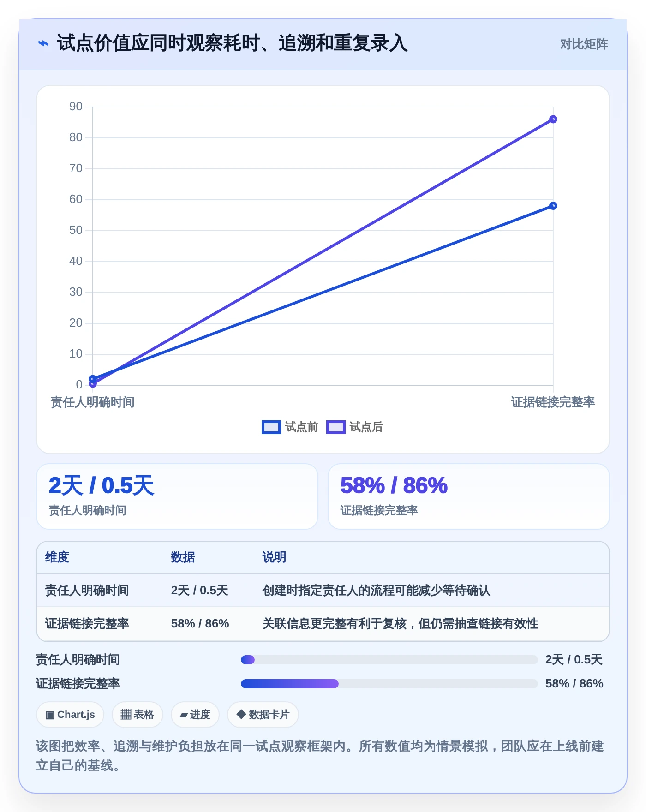
Task: Click the 试点前 legend label
Action: (x=301, y=427)
